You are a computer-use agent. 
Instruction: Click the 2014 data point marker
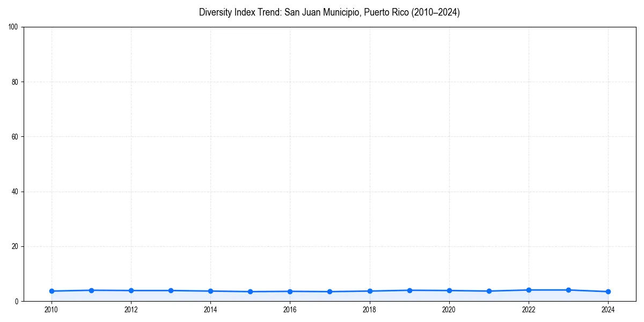click(210, 290)
